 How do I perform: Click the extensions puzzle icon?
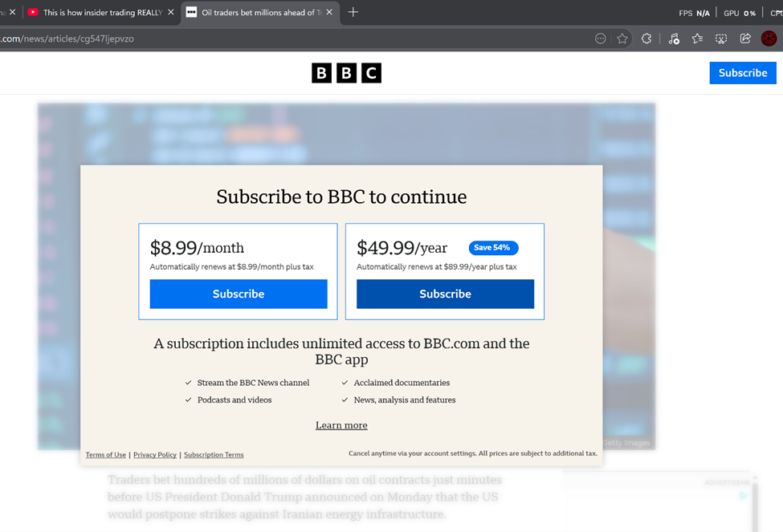[646, 39]
